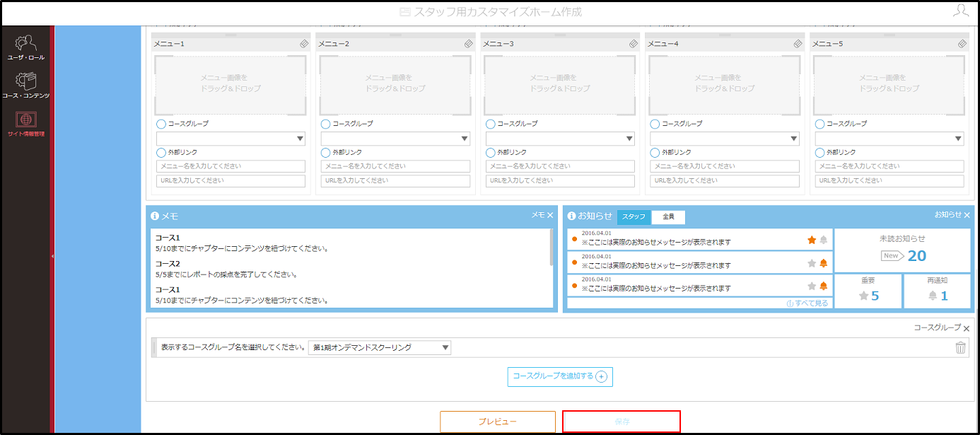Screen dimensions: 980x435
Task: Toggle bell on first notification row
Action: (823, 240)
